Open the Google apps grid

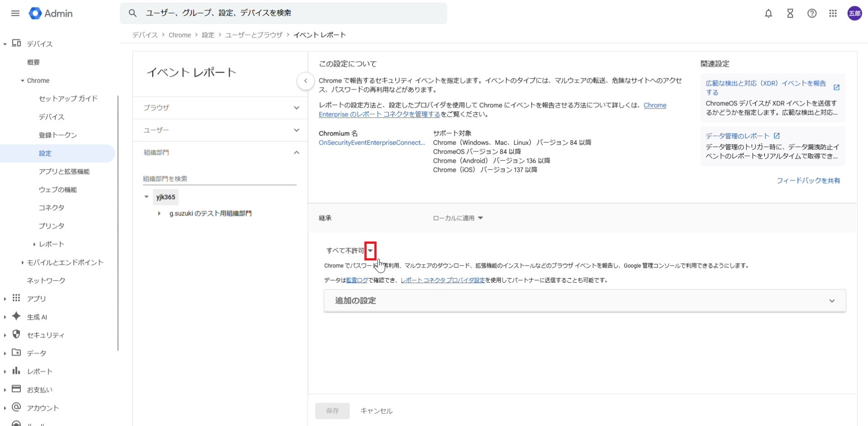(x=833, y=14)
